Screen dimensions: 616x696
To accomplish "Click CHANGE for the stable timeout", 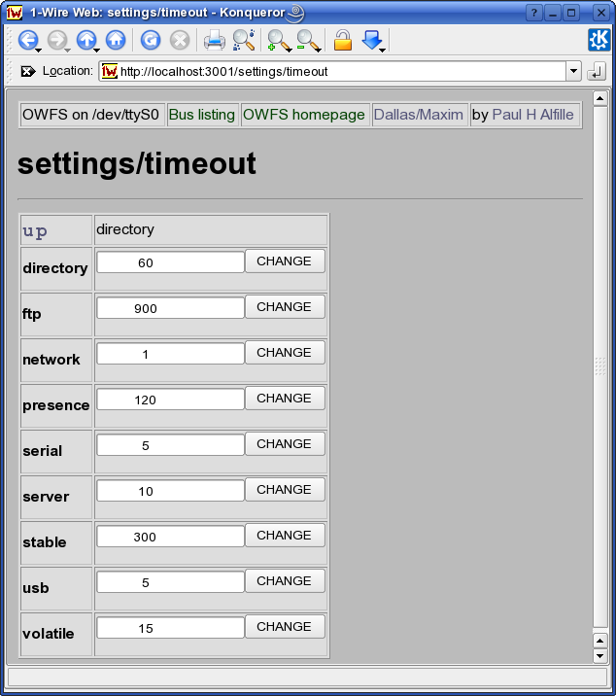I will (285, 536).
